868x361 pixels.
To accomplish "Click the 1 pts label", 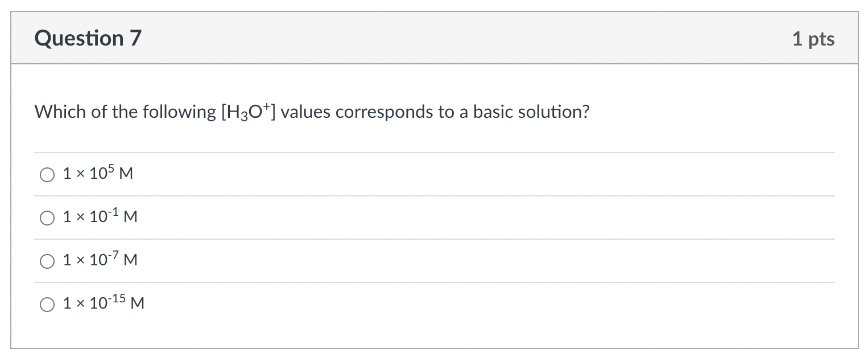I will 814,39.
